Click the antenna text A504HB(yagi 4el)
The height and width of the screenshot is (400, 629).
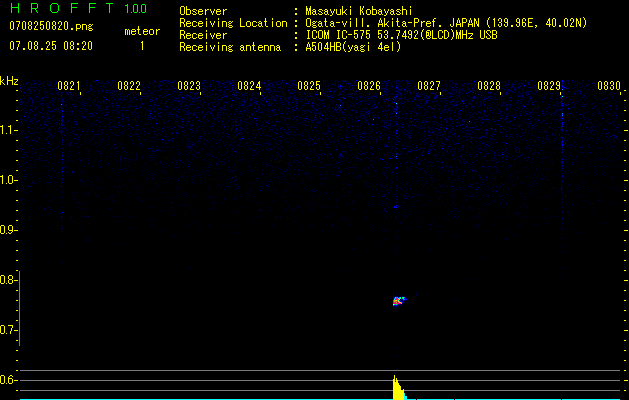click(353, 47)
